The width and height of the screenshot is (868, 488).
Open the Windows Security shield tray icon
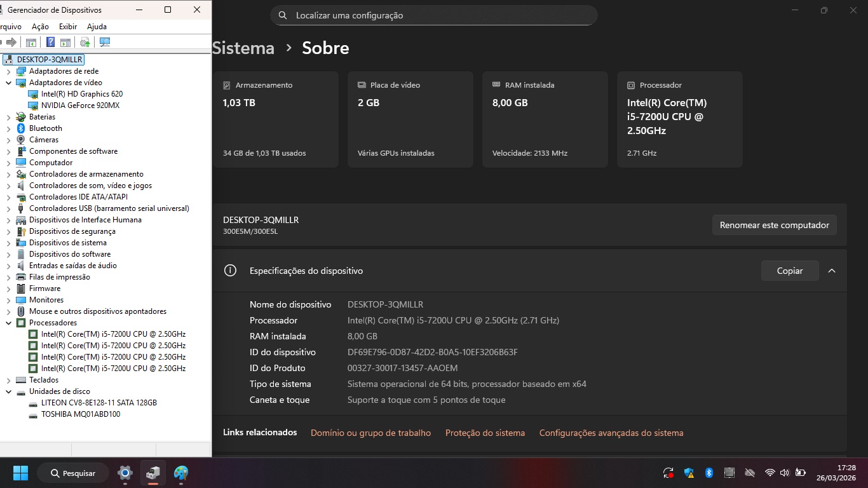click(x=689, y=473)
